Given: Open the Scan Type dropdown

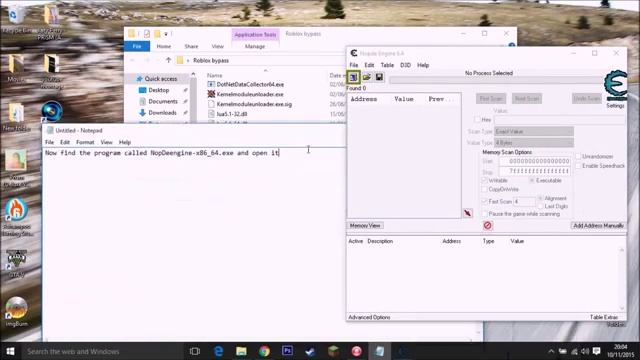Looking at the screenshot, I should [x=534, y=131].
